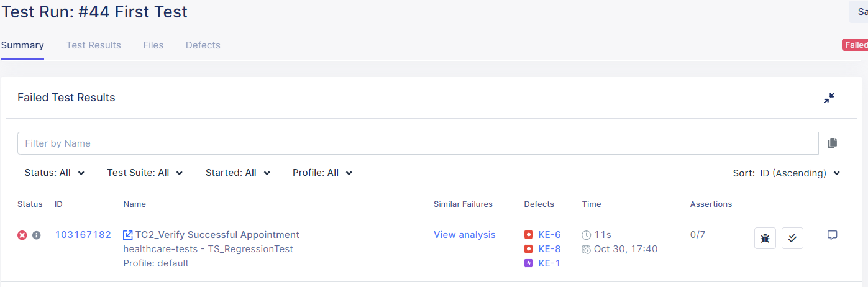Click the bug icon to link a defect
Image resolution: width=868 pixels, height=287 pixels.
[765, 238]
